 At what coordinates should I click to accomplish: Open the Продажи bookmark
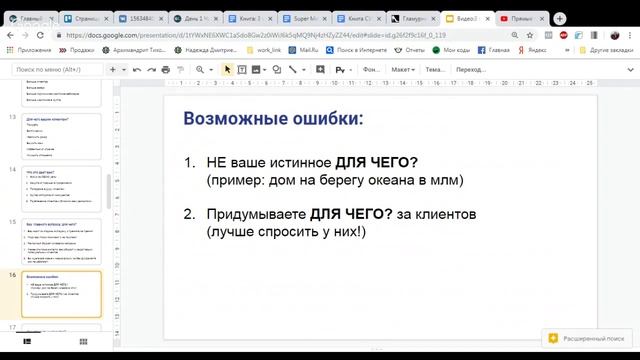[x=77, y=50]
